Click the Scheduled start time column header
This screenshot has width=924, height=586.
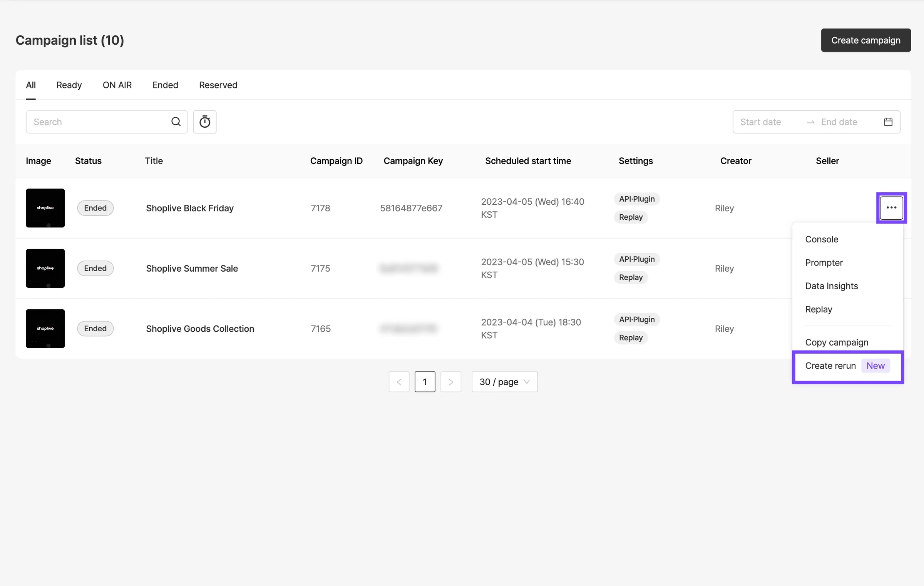[x=528, y=161]
